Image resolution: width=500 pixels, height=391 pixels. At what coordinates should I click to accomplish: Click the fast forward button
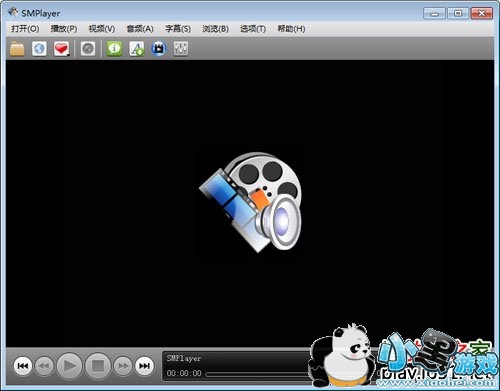pos(123,366)
